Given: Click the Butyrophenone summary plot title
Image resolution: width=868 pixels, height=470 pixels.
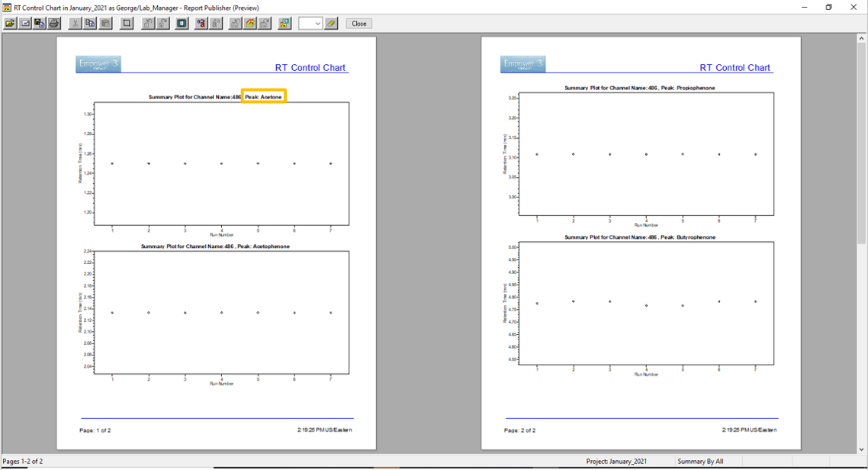Looking at the screenshot, I should pyautogui.click(x=640, y=237).
